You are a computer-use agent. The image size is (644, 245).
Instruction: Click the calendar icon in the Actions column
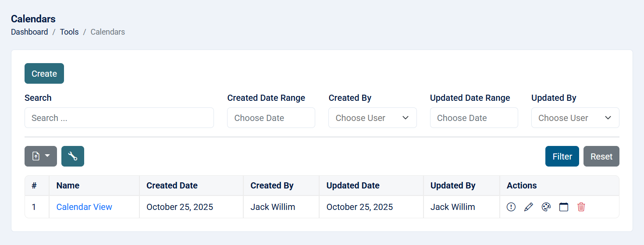[563, 207]
